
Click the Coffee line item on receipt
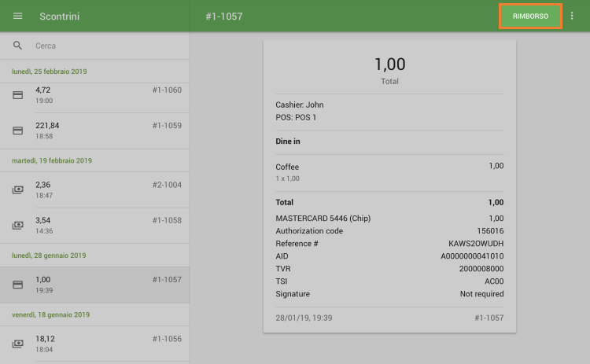tap(288, 167)
